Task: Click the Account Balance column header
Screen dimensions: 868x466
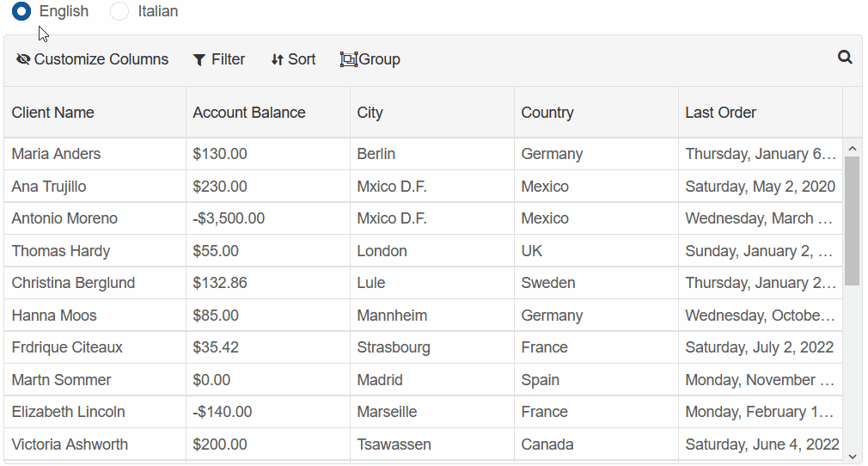Action: (x=249, y=113)
